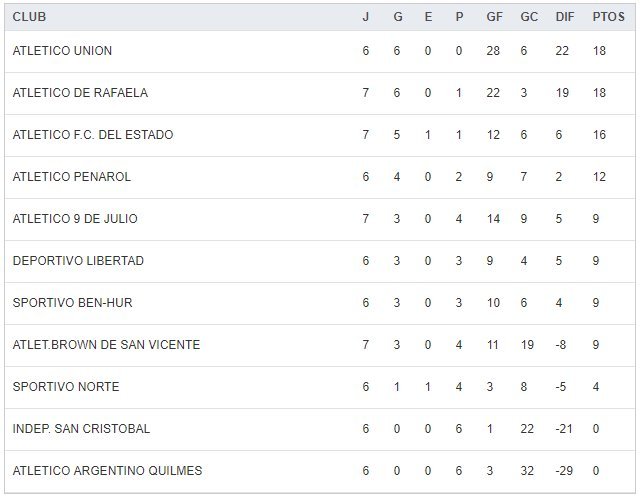Select ATLETICO ARGENTINO QUILMES club

(x=107, y=471)
